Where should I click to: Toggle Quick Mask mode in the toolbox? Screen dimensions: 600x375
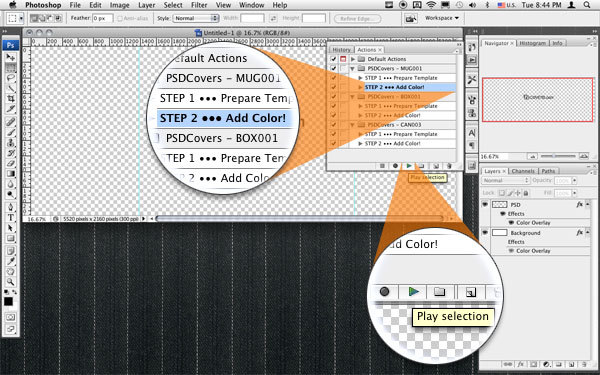10,317
